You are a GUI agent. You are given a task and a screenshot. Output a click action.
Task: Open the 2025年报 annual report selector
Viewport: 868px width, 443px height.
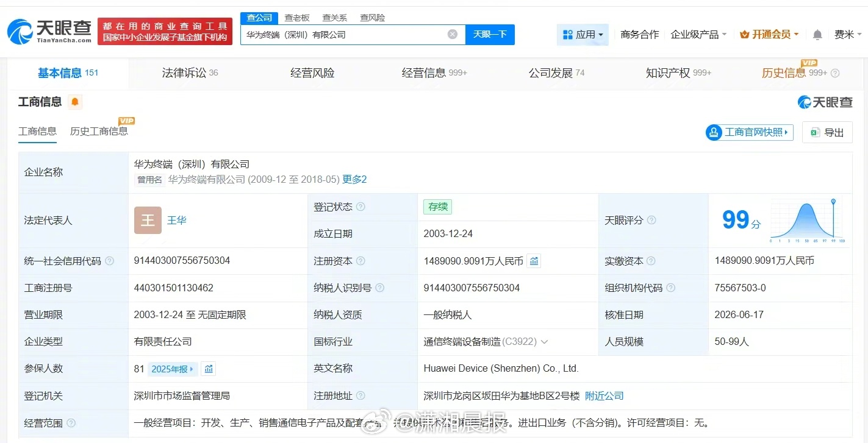coord(173,369)
